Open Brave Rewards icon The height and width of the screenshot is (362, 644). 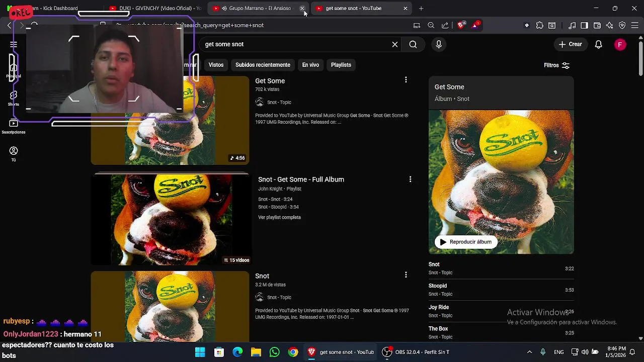[475, 25]
